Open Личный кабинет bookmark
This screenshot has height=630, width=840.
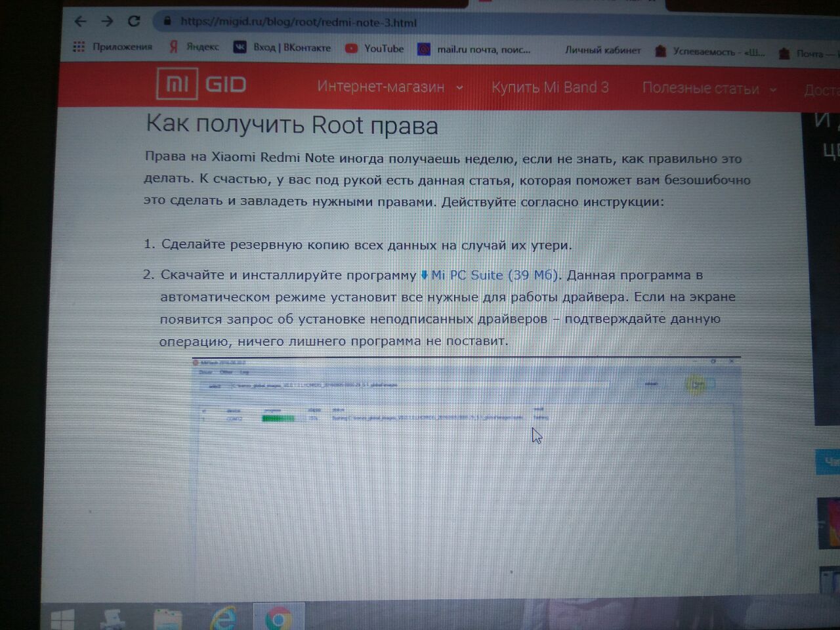click(x=602, y=50)
